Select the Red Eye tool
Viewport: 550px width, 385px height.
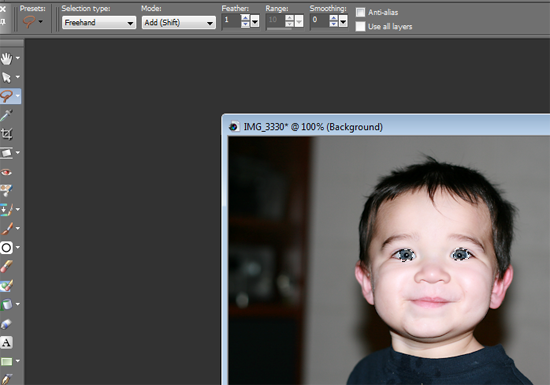[6, 172]
